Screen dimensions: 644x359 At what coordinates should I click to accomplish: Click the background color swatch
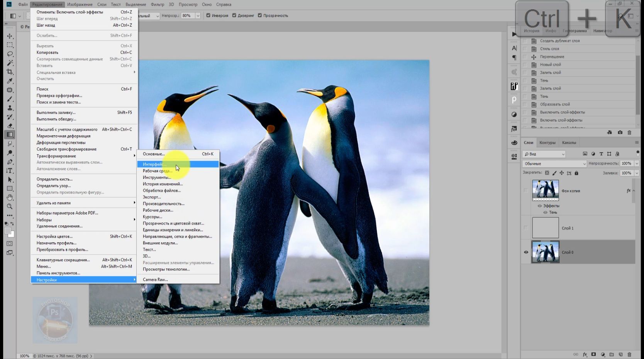[x=12, y=235]
